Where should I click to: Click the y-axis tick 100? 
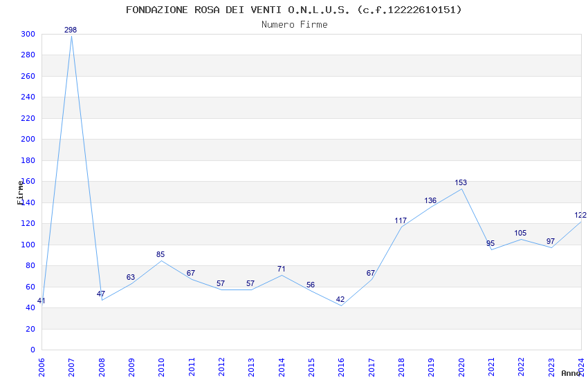(x=28, y=245)
